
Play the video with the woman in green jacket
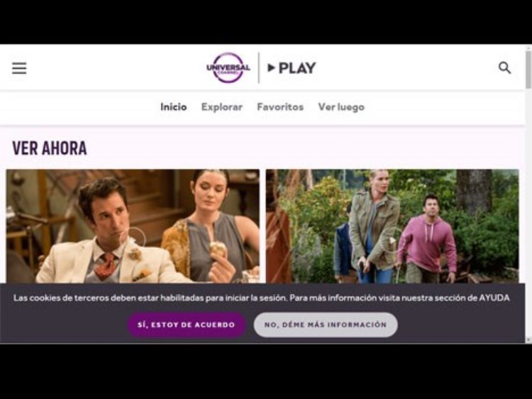pos(392,241)
